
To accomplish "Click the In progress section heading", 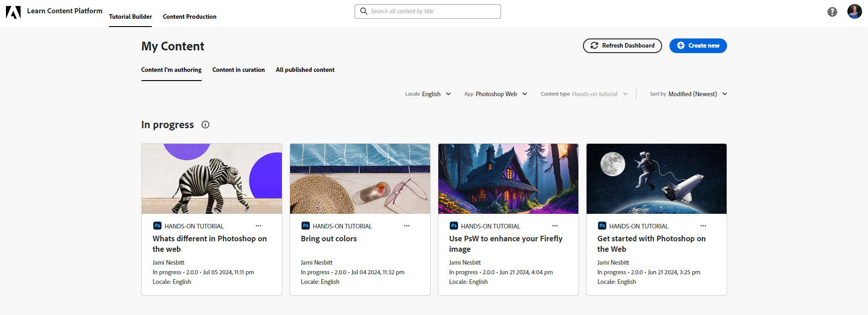I will [x=167, y=125].
